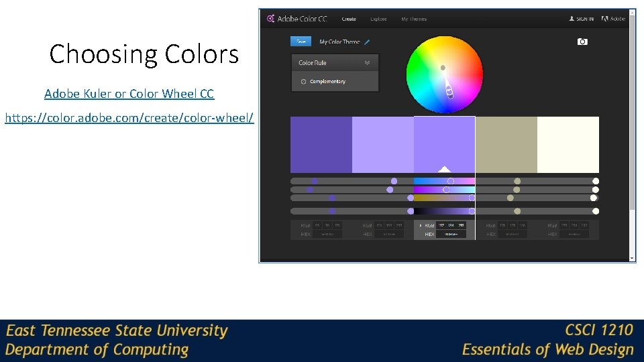Open the Color Rule dropdown panel

[x=335, y=63]
